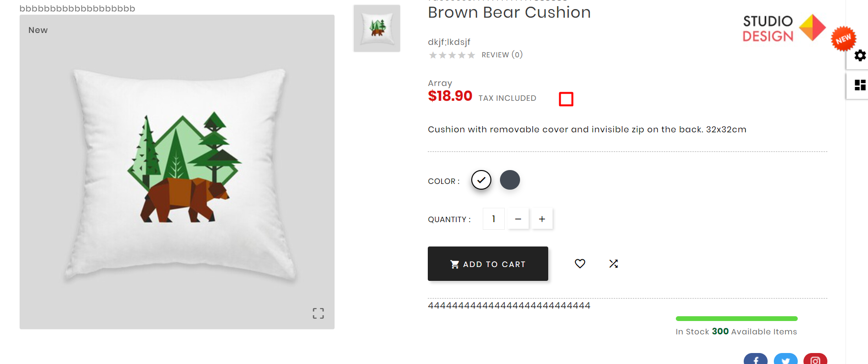868x364 pixels.
Task: Open the Review (0) link
Action: pos(502,55)
